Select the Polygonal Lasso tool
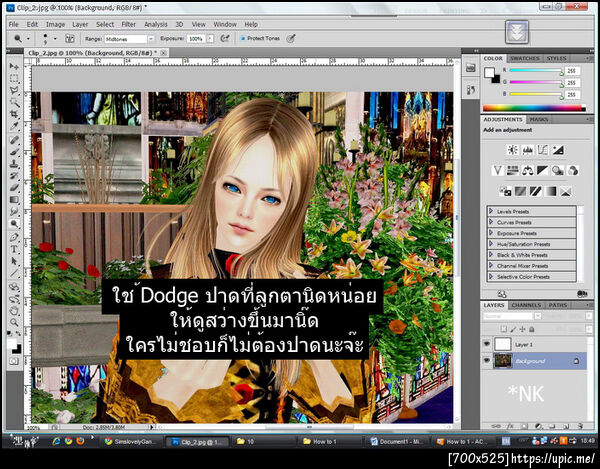This screenshot has width=600, height=469. (14, 91)
